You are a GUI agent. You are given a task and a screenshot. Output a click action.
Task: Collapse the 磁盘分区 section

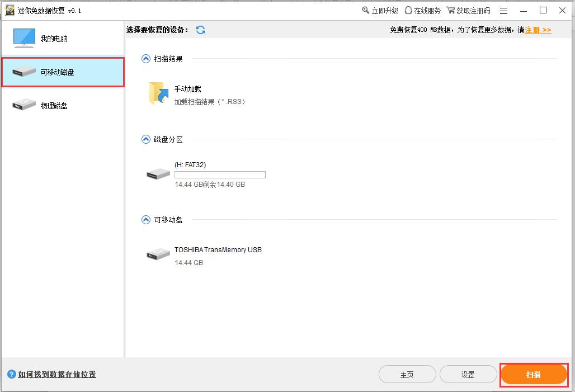(146, 139)
